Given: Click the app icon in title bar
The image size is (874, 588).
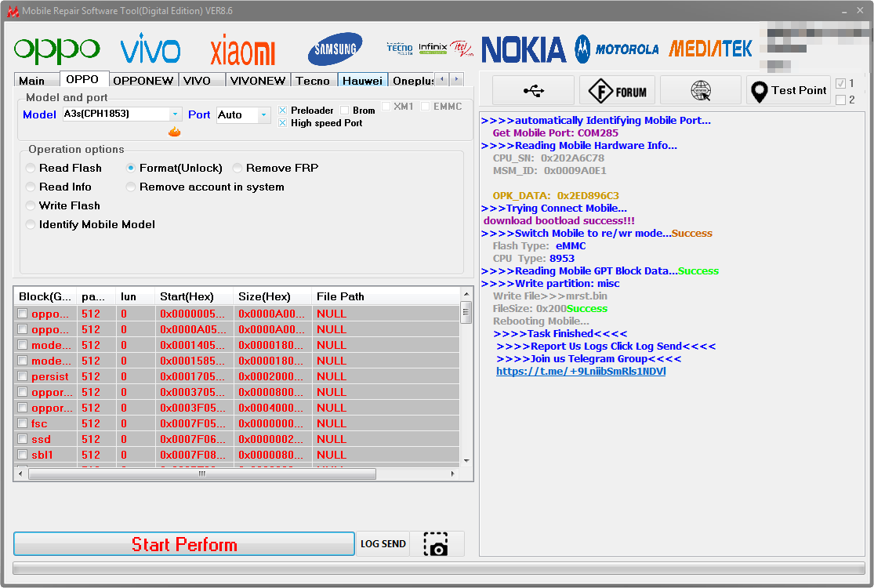Looking at the screenshot, I should pos(13,11).
